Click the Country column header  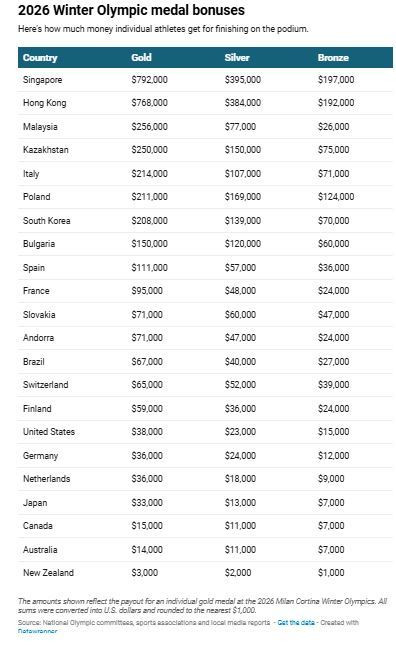pos(40,58)
